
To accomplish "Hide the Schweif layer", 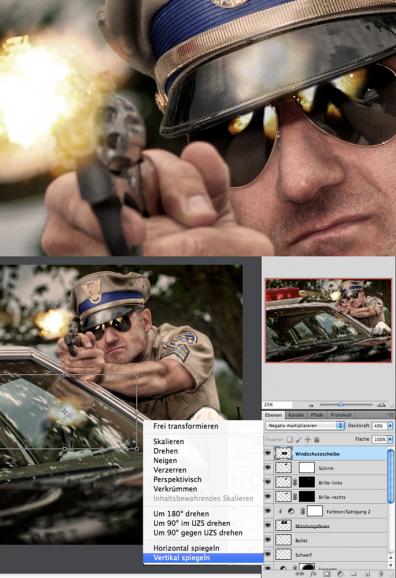I will coord(268,554).
